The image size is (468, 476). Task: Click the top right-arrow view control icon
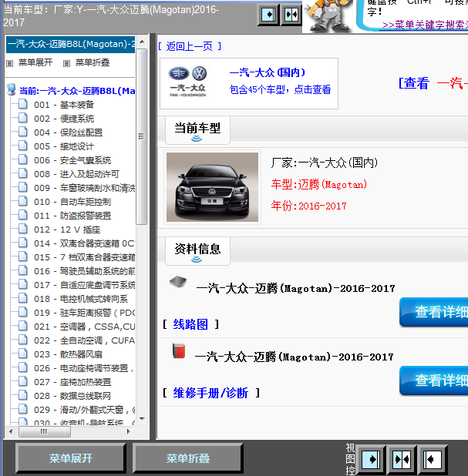click(268, 15)
